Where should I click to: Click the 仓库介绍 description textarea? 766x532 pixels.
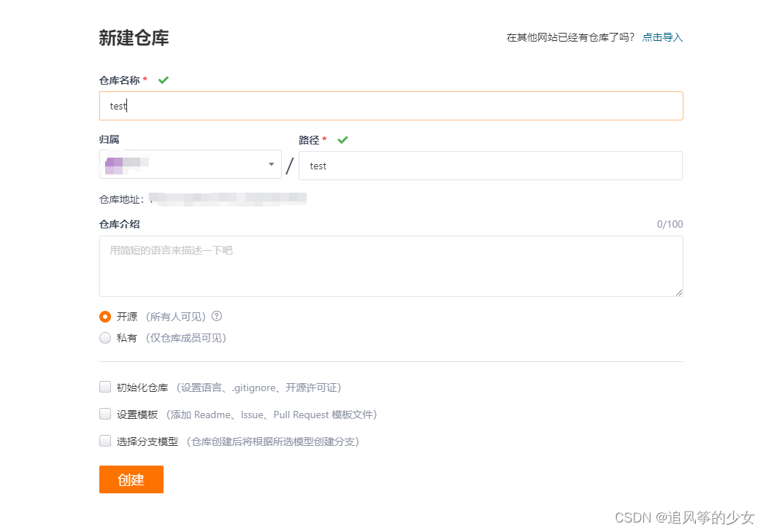(391, 266)
